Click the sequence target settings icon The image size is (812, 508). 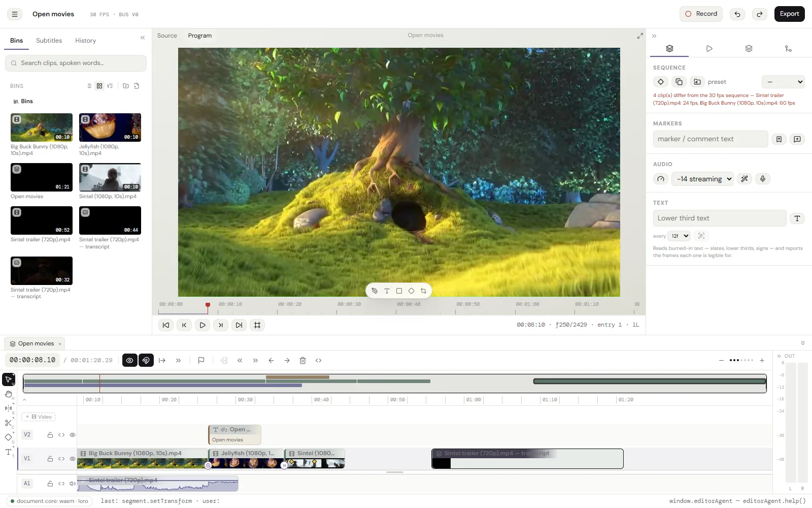click(661, 82)
